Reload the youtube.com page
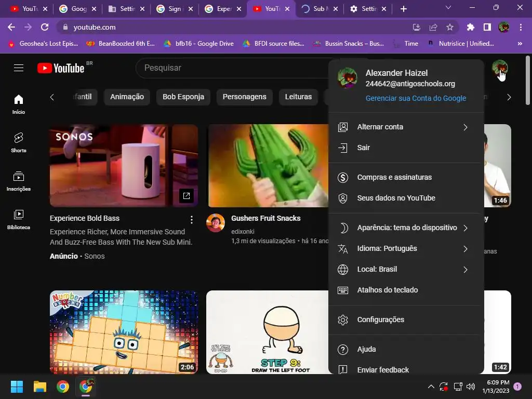This screenshot has width=532, height=399. point(45,27)
